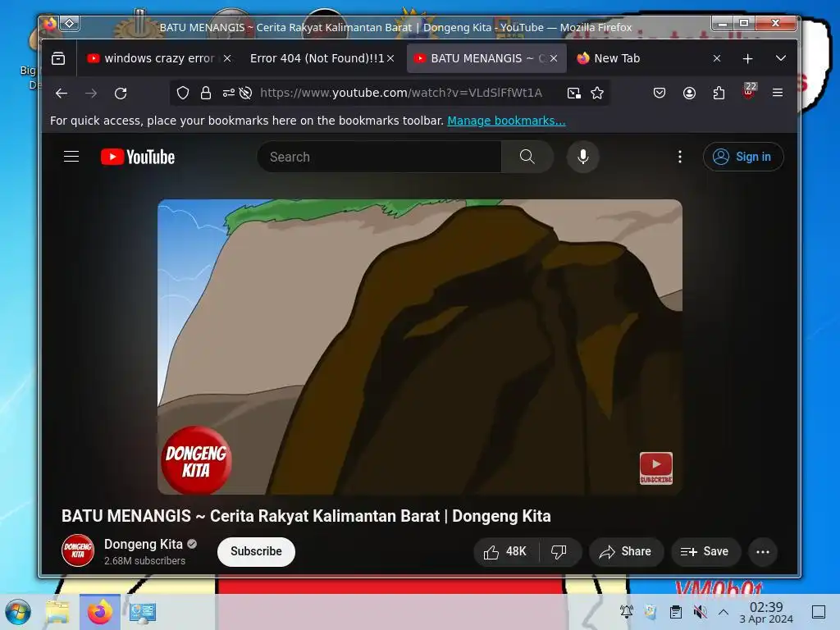Toggle picture-in-picture icon in address bar
The image size is (840, 630).
pyautogui.click(x=573, y=94)
